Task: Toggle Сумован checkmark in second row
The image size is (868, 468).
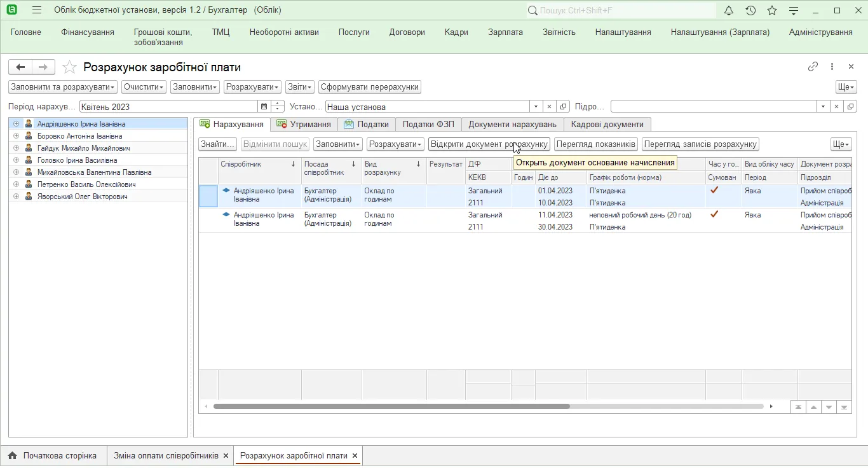Action: coord(714,214)
